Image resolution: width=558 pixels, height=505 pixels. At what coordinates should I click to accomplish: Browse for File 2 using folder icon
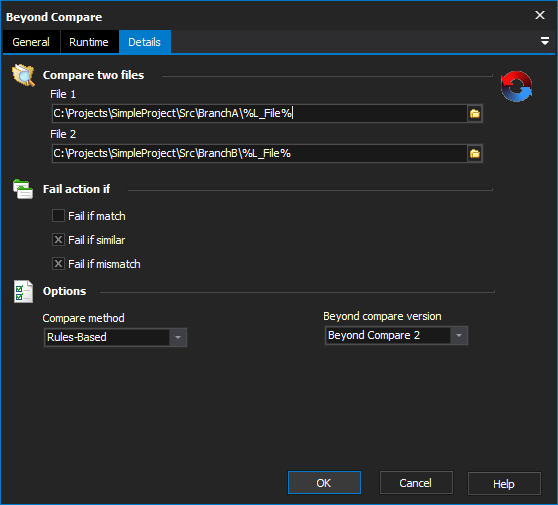point(475,153)
